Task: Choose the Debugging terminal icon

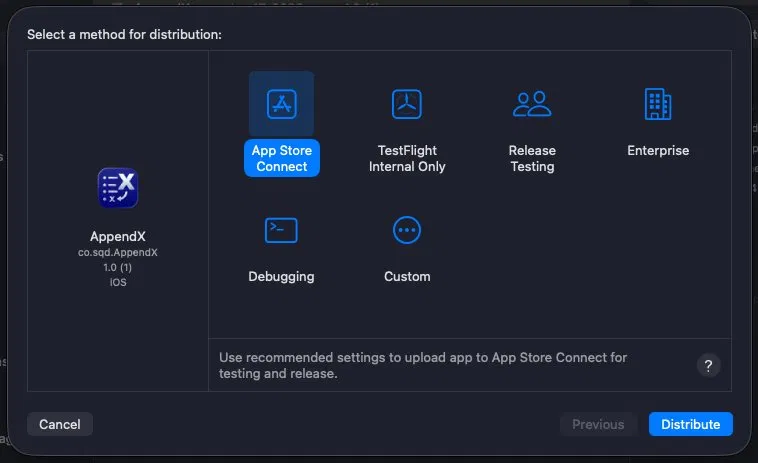Action: pyautogui.click(x=281, y=230)
